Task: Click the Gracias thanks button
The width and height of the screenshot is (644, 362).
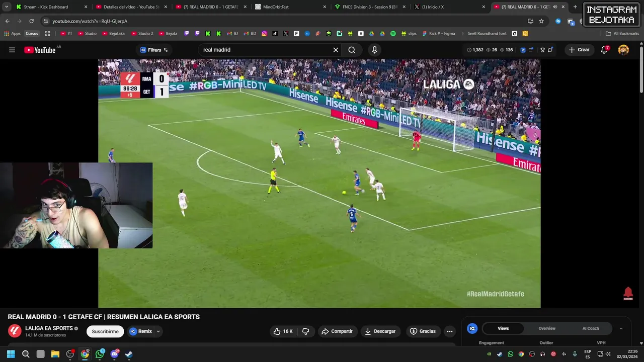Action: coord(423,331)
